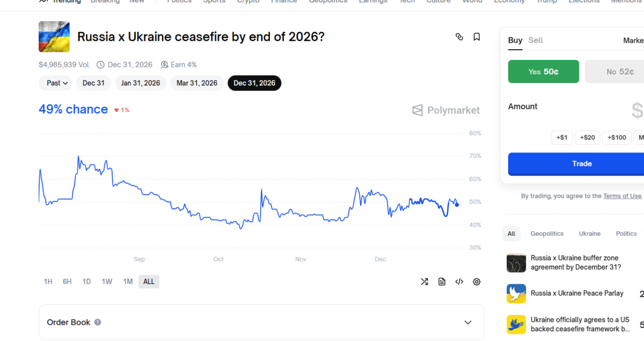Click the Earn 4% rewards icon
Image resolution: width=644 pixels, height=341 pixels.
[165, 65]
